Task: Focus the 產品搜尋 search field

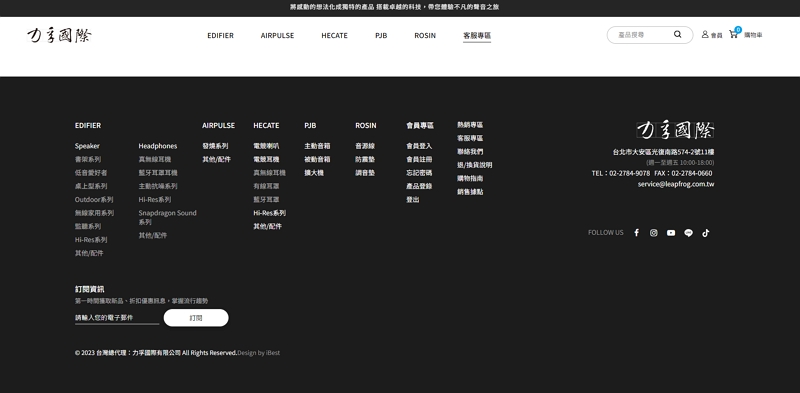Action: [x=643, y=35]
